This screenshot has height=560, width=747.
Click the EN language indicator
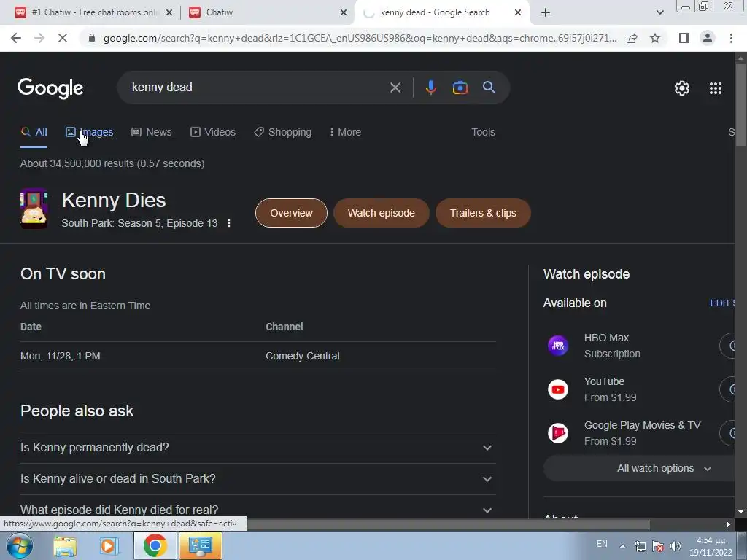[x=602, y=544]
